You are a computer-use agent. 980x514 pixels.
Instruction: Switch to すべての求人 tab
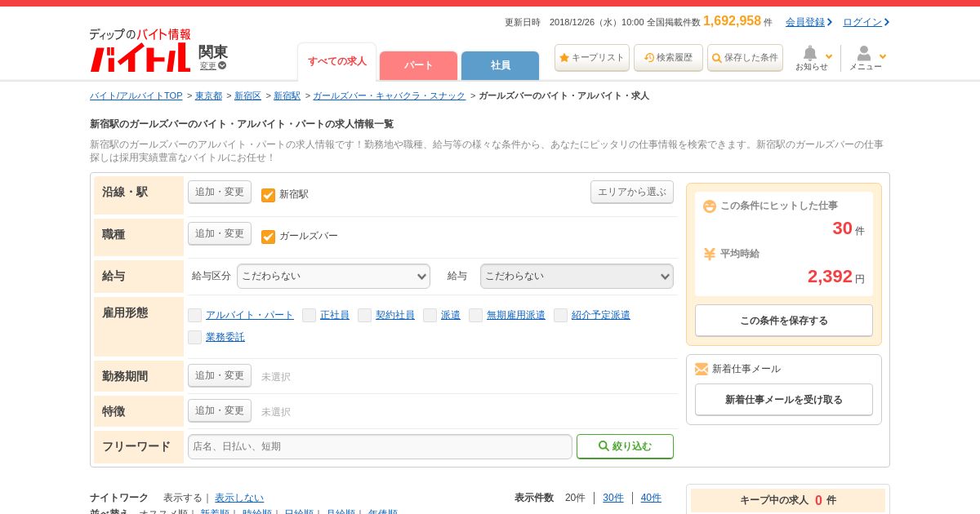pos(336,62)
